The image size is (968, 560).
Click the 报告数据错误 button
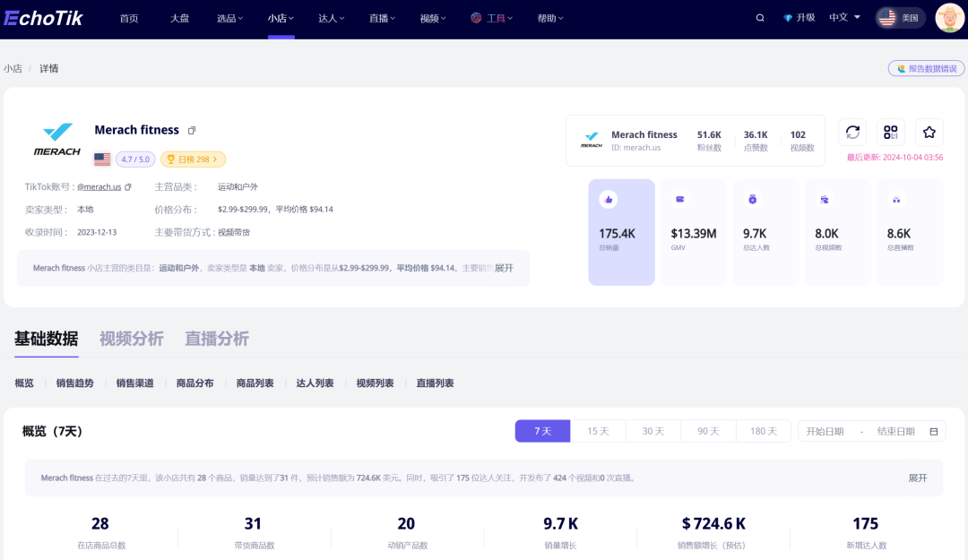tap(926, 68)
